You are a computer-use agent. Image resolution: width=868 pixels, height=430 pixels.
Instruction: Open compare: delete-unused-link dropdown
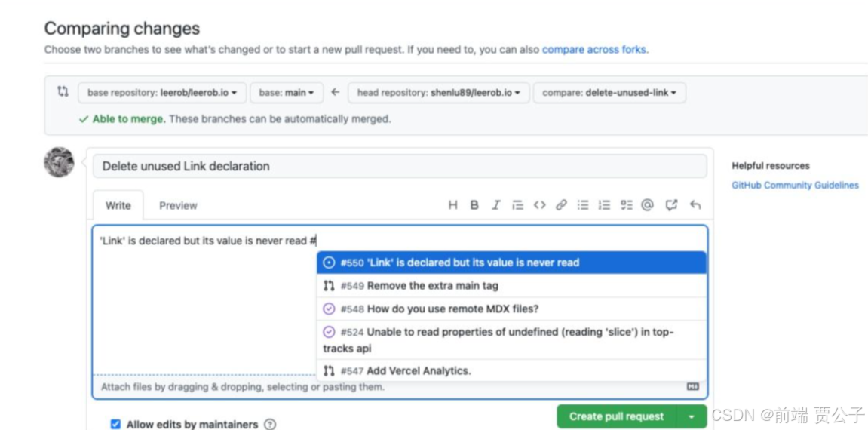click(x=609, y=93)
